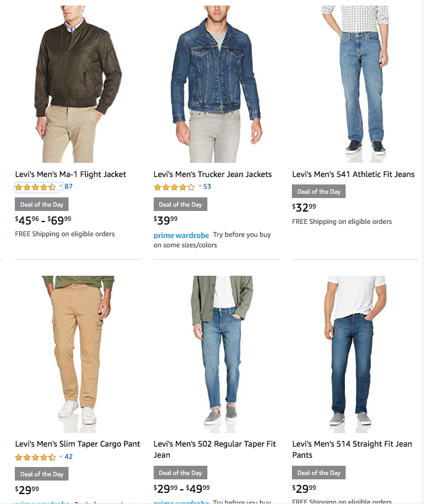The height and width of the screenshot is (504, 424).
Task: Click the star rating for Ma-1 Flight Jacket
Action: click(35, 187)
